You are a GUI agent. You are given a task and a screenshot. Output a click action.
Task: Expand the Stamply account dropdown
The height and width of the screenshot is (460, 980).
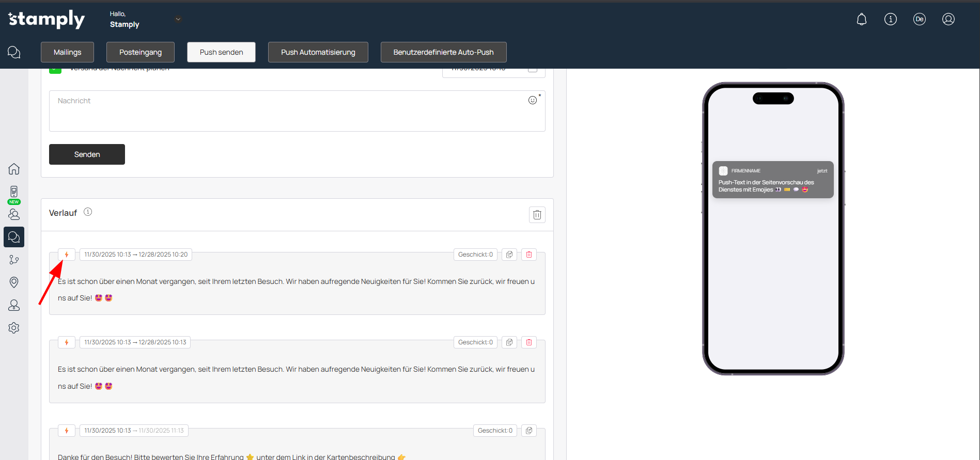[x=178, y=20]
